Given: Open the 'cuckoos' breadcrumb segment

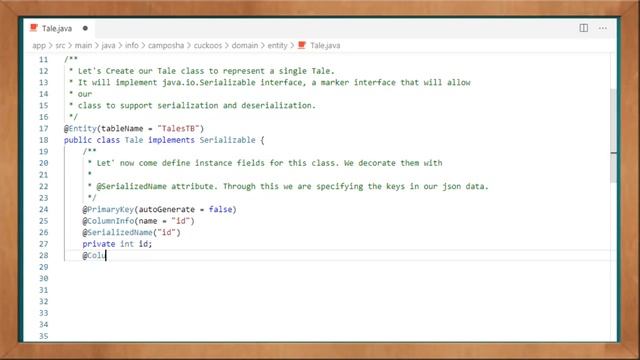Looking at the screenshot, I should pos(208,45).
